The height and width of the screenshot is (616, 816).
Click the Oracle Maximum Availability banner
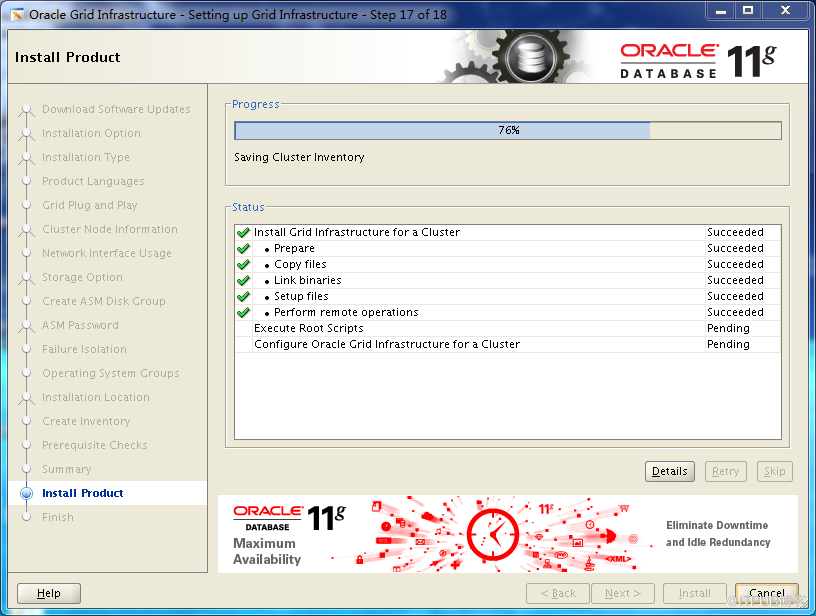[507, 534]
